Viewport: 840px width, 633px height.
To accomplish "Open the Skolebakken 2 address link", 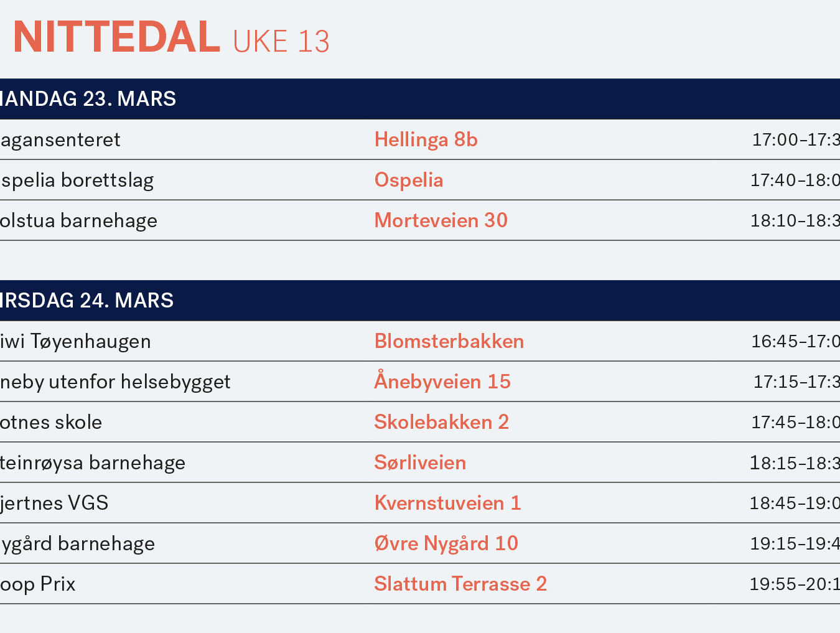I will coord(442,422).
